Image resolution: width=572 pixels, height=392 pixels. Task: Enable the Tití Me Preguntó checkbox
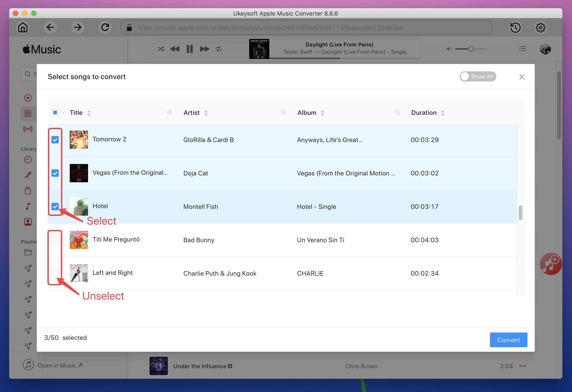point(55,239)
